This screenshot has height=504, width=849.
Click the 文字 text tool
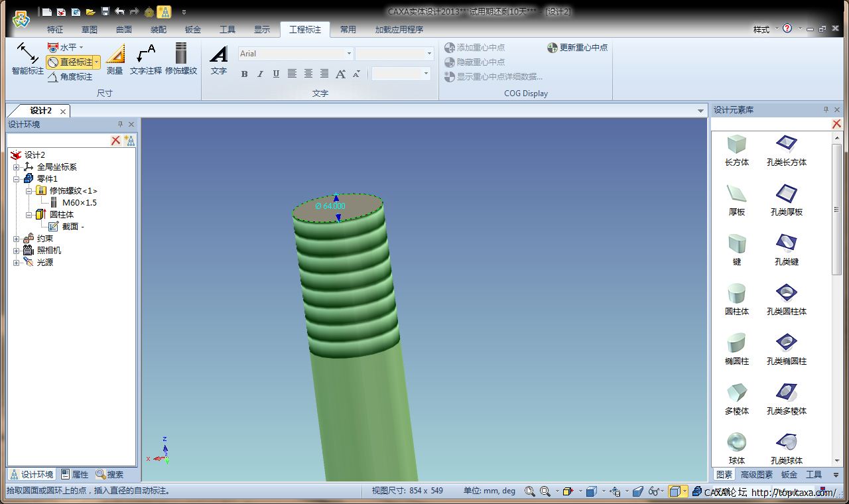[x=219, y=60]
